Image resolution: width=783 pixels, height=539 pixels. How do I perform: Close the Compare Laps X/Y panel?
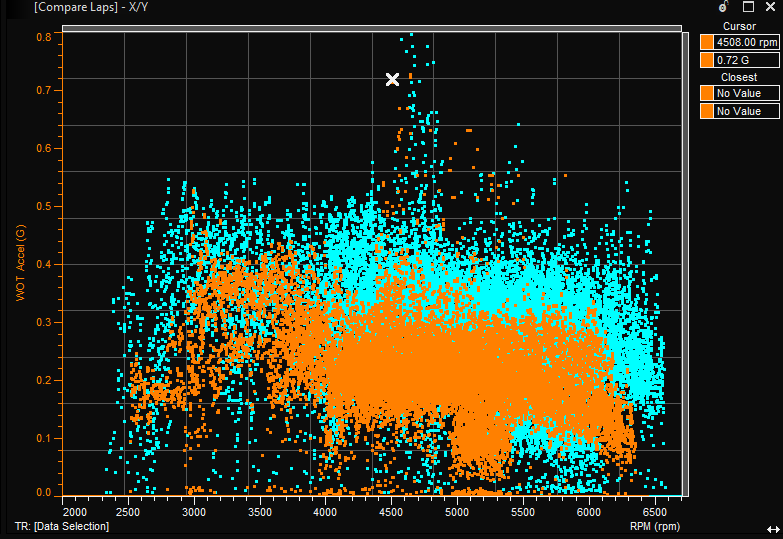tap(770, 6)
